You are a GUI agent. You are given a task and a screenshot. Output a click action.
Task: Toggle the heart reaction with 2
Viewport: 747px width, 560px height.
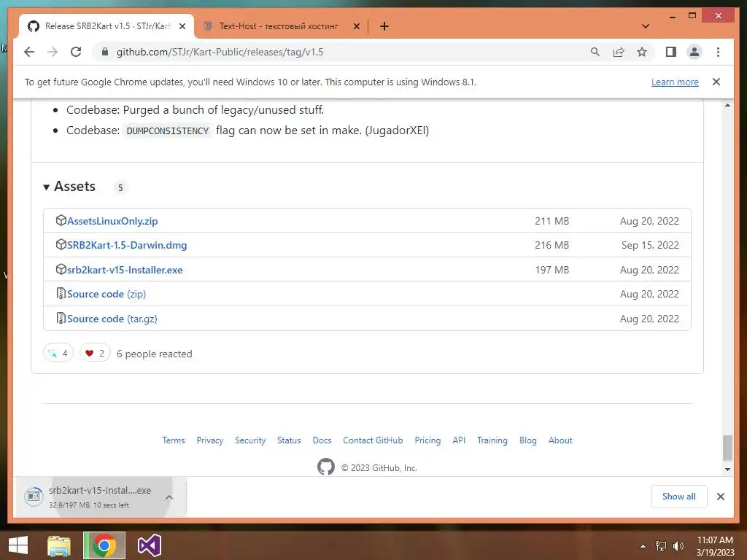tap(95, 354)
